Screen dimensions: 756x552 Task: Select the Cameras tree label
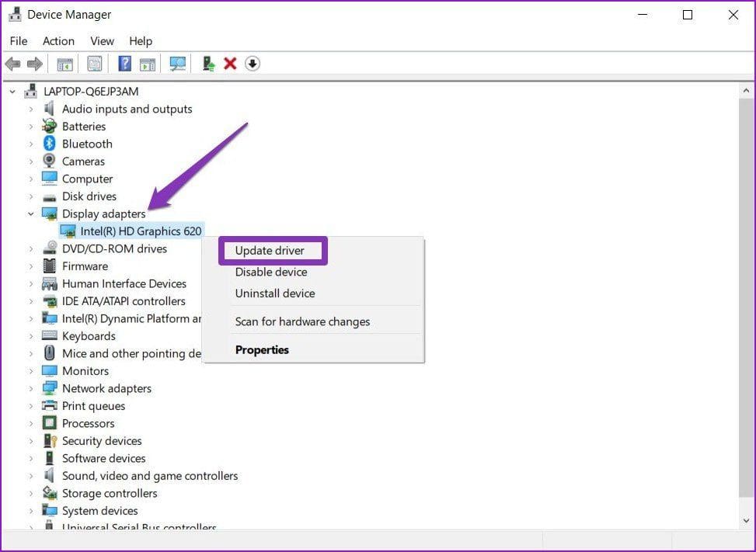[83, 161]
